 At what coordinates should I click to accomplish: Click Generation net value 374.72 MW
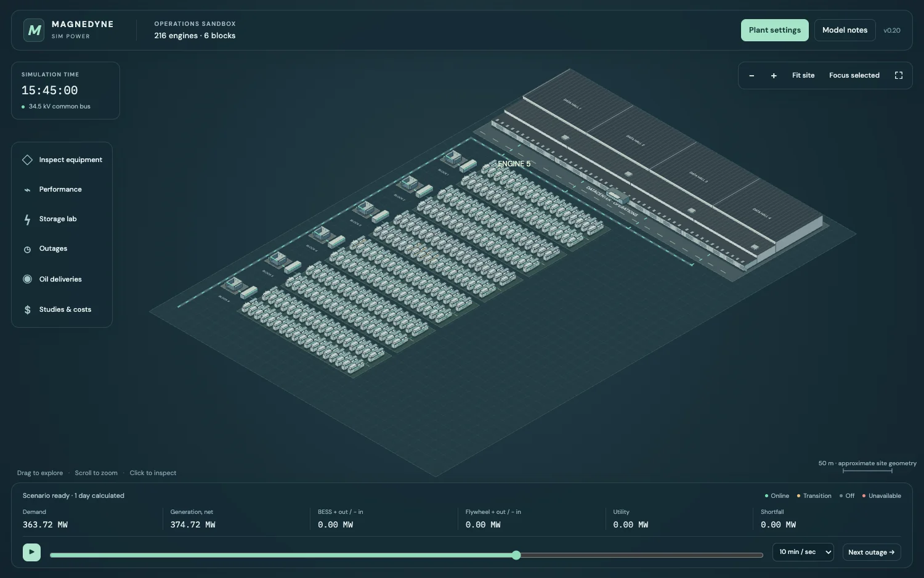[193, 525]
